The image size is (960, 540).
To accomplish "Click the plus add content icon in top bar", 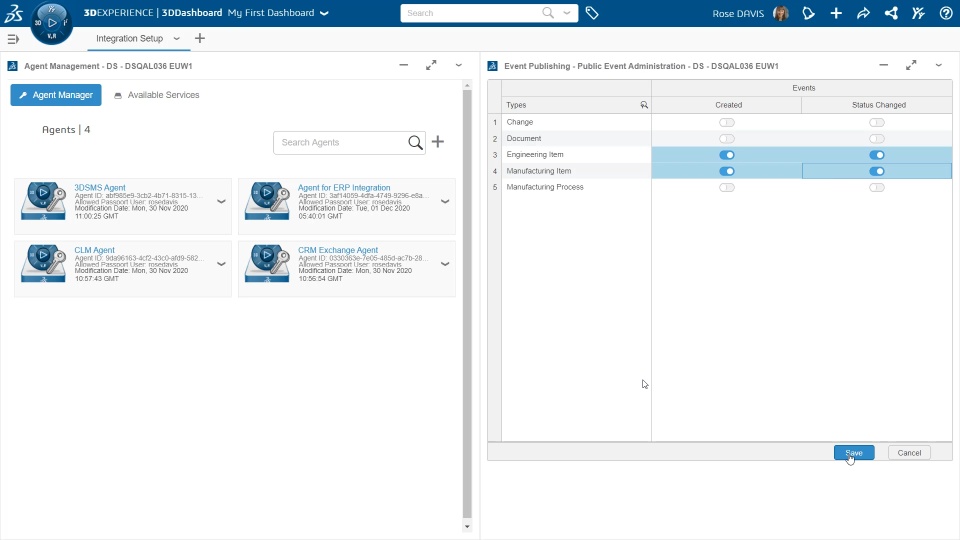I will (x=836, y=13).
